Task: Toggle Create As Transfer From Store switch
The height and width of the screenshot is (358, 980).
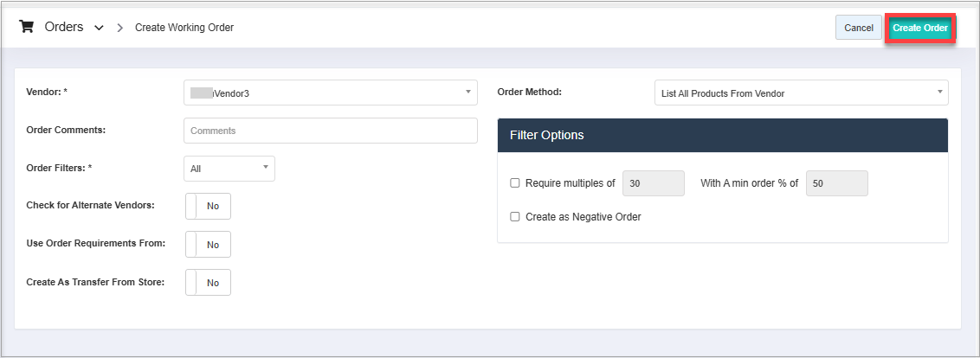Action: tap(208, 283)
